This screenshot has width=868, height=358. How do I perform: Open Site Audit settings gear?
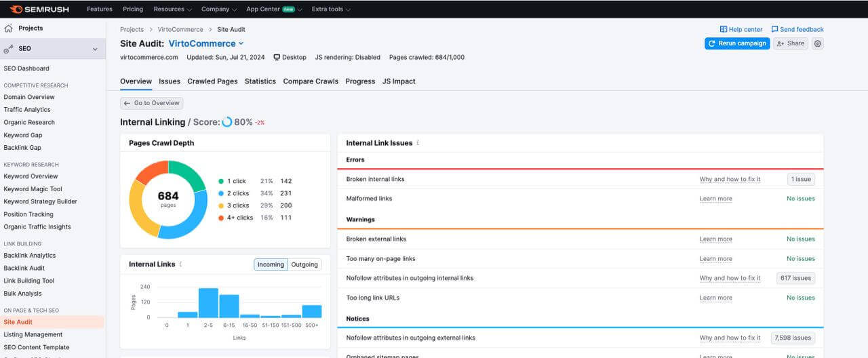(x=818, y=43)
